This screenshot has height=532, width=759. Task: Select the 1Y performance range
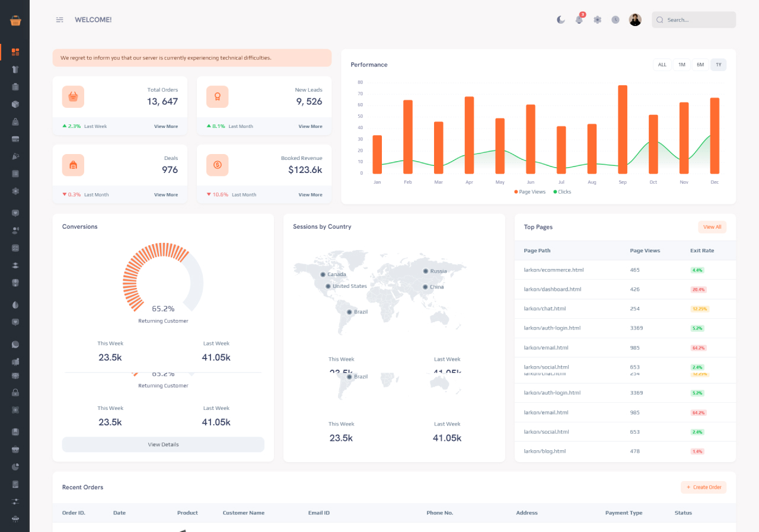719,65
